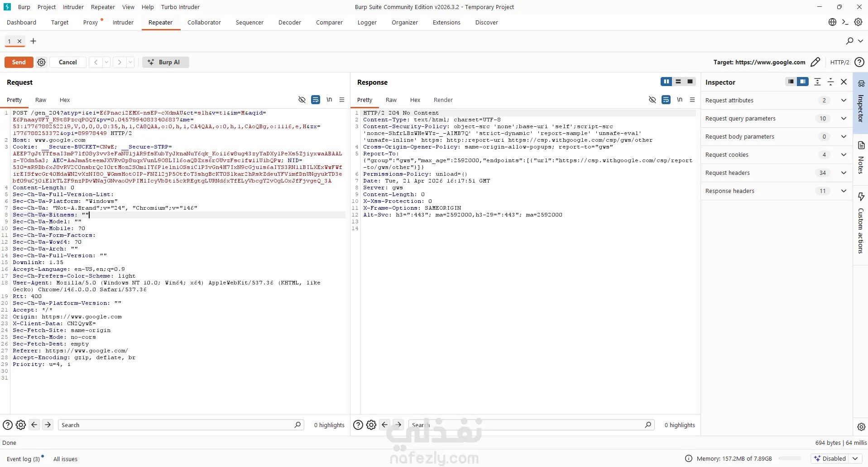This screenshot has width=868, height=467.
Task: Open the globe browser icon
Action: tap(832, 22)
